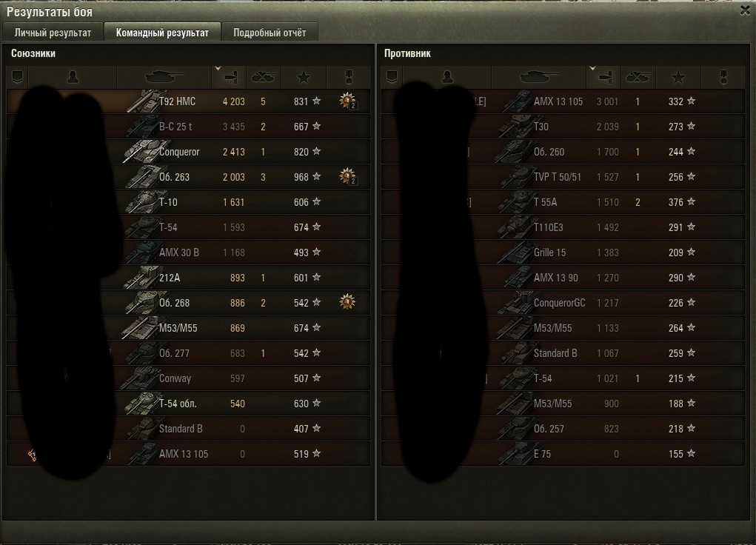This screenshot has width=756, height=545.
Task: Select the enemy AMX 13 105 row
Action: [x=563, y=101]
